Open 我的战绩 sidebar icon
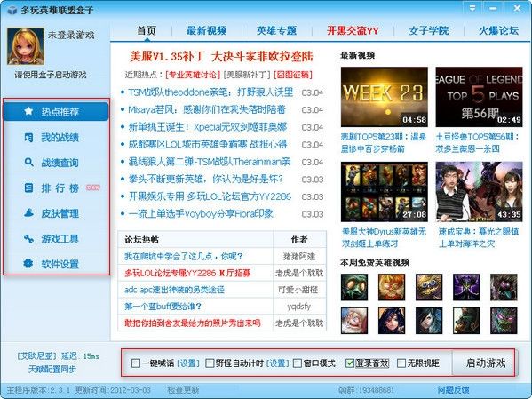This screenshot has height=399, width=532. [28, 137]
